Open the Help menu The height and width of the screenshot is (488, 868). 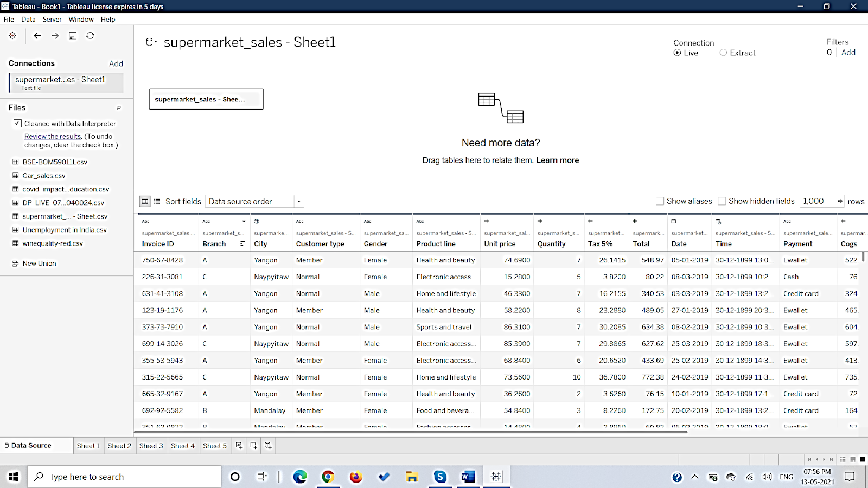pyautogui.click(x=108, y=19)
